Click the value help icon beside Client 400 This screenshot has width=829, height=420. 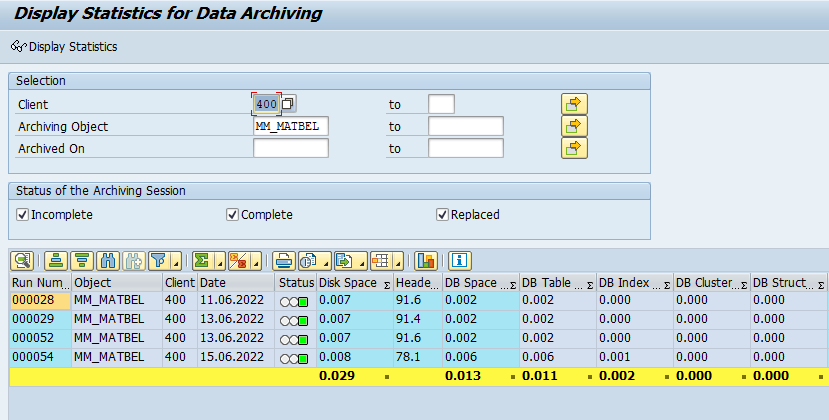coord(288,104)
